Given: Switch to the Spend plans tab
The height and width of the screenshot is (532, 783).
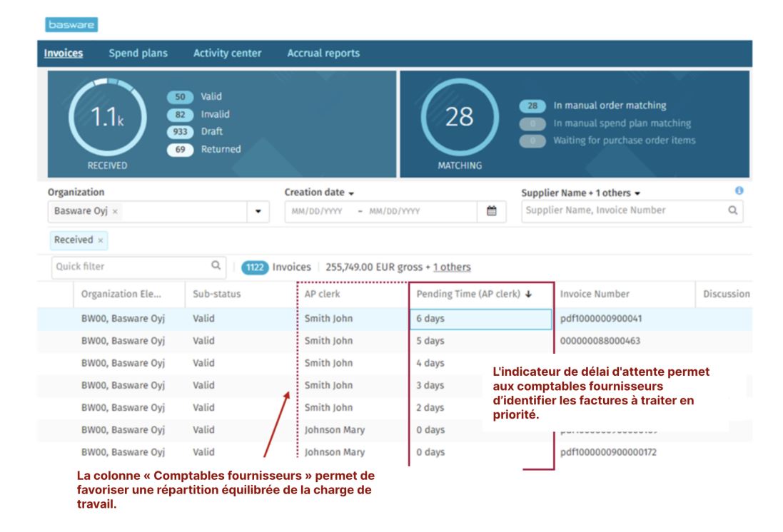Looking at the screenshot, I should click(138, 53).
